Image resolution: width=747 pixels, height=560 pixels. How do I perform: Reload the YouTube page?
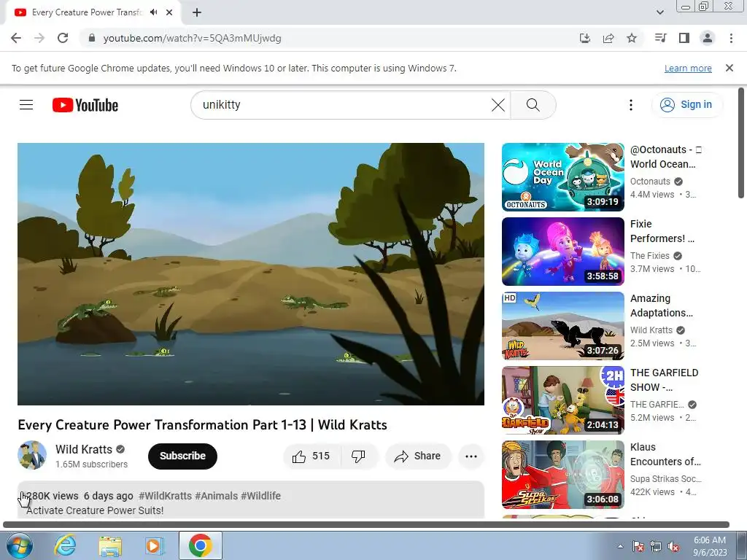click(63, 38)
